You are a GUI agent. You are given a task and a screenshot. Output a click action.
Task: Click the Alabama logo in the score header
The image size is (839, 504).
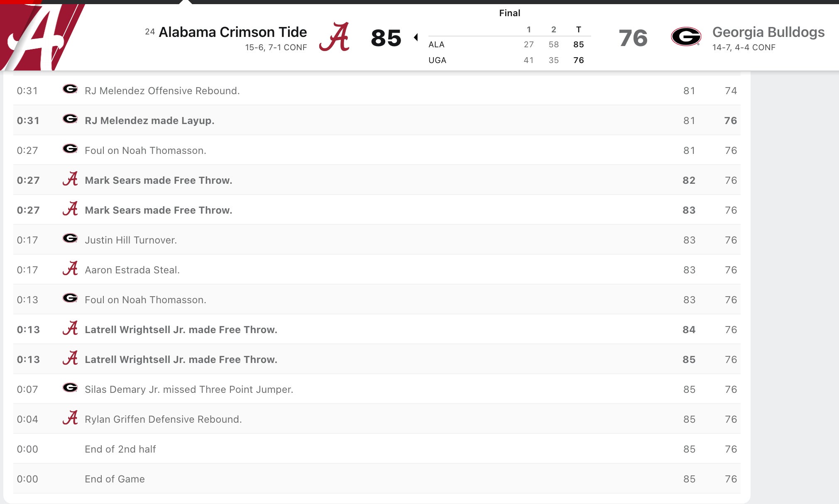pos(334,37)
